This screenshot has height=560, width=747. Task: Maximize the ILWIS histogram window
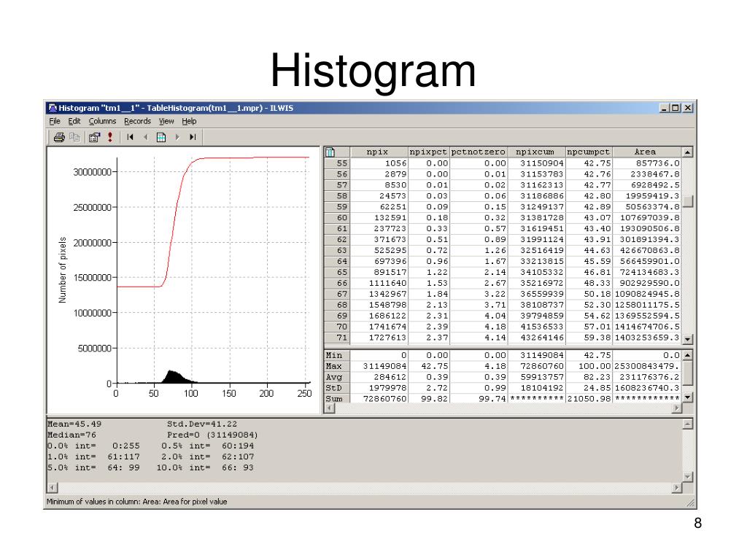pos(675,108)
